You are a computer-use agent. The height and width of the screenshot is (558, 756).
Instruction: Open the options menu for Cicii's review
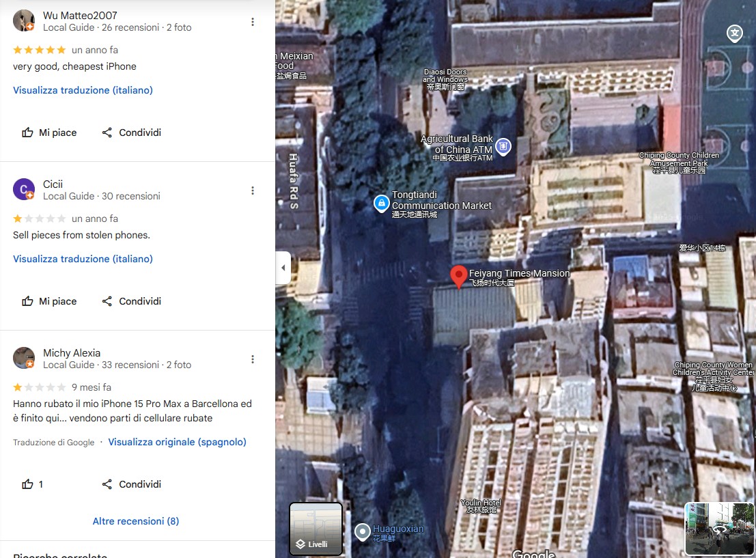[x=253, y=191]
